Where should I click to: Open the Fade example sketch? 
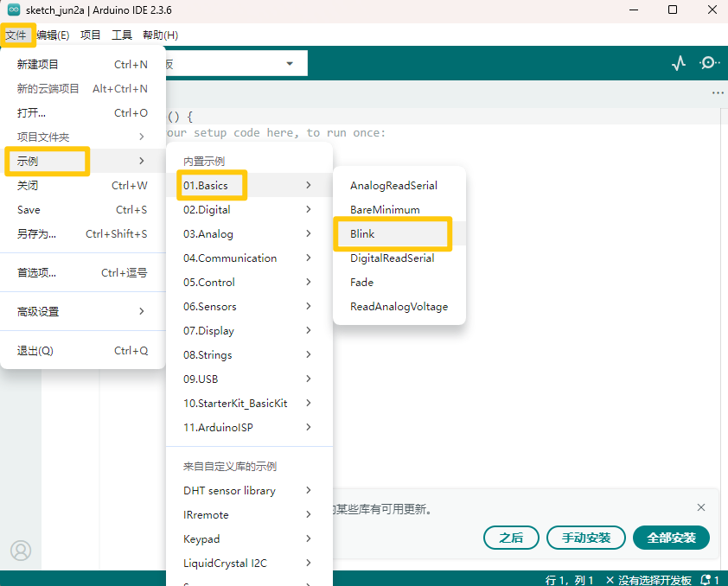click(399, 282)
